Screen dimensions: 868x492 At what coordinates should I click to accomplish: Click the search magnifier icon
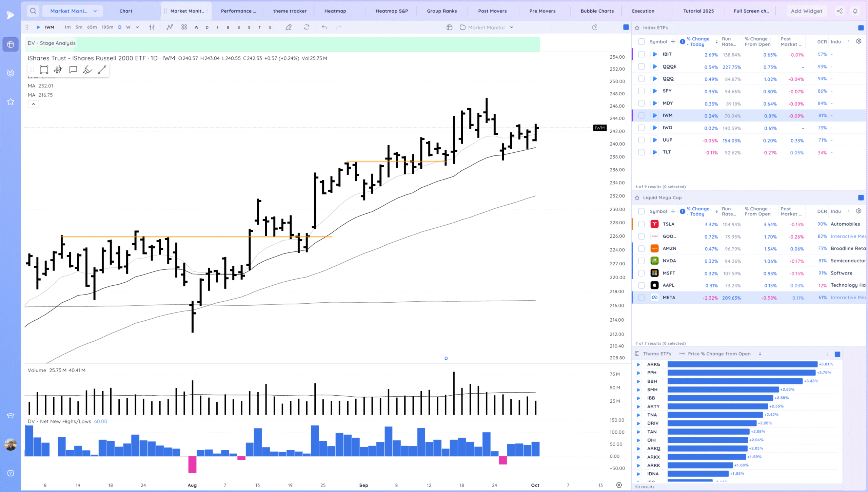pos(33,11)
